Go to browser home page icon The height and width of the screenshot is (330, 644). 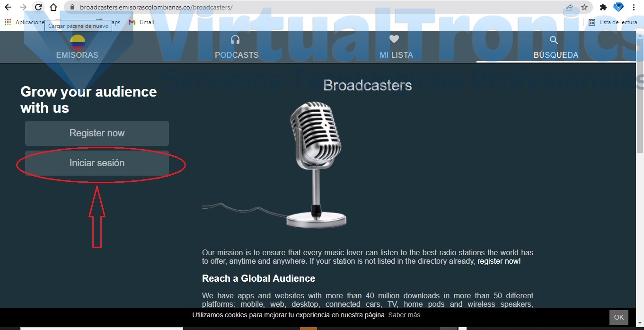[53, 8]
